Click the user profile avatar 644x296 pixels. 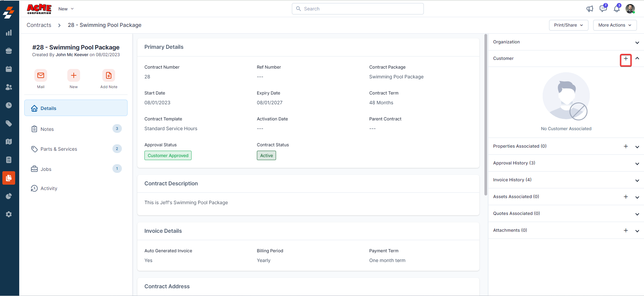pos(630,9)
